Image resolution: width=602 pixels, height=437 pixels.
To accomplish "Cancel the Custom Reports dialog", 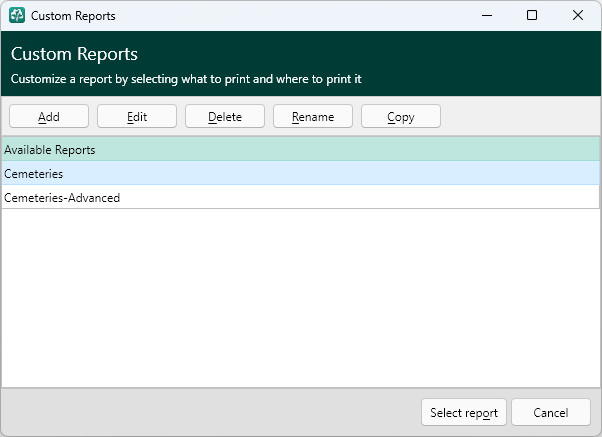I will [x=551, y=412].
